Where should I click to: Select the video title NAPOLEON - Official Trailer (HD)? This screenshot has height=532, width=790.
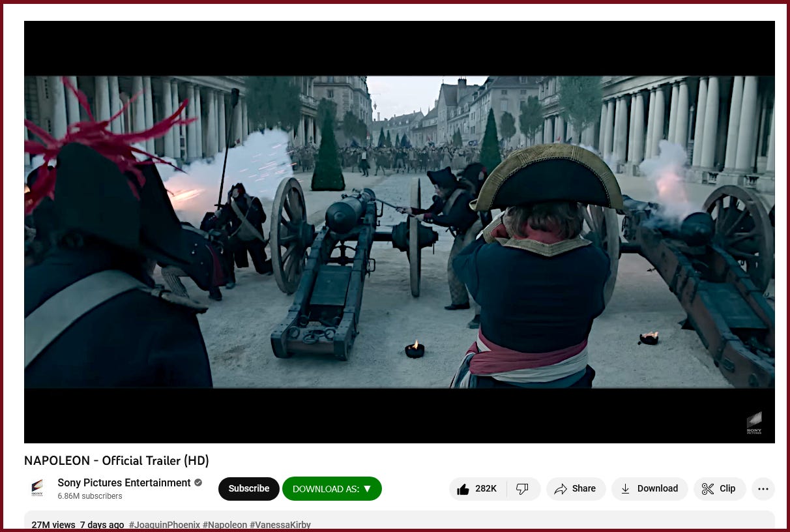[x=117, y=461]
